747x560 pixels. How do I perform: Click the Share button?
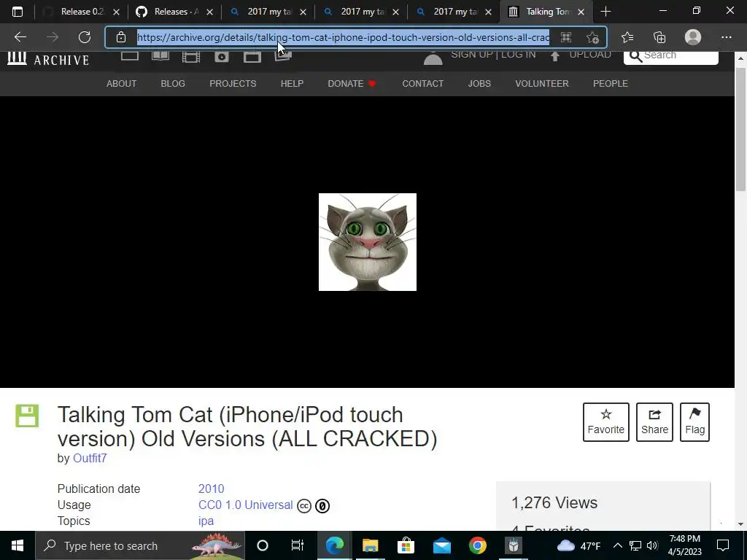coord(654,422)
